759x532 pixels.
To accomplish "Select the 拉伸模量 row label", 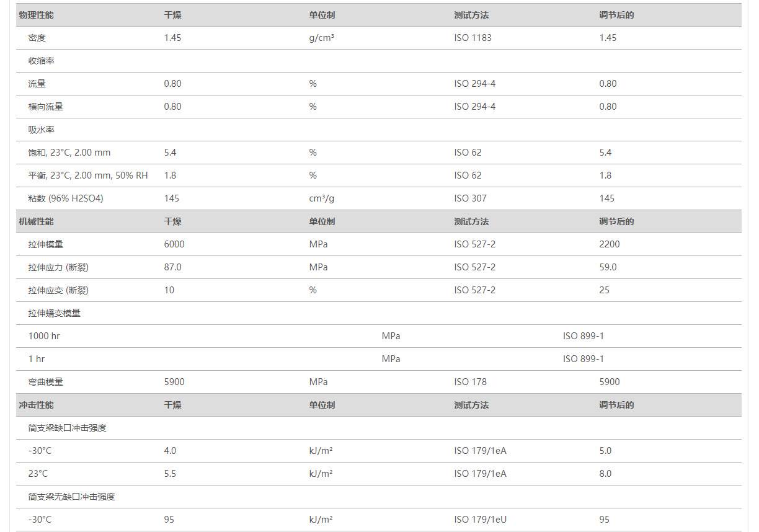I will pyautogui.click(x=46, y=244).
